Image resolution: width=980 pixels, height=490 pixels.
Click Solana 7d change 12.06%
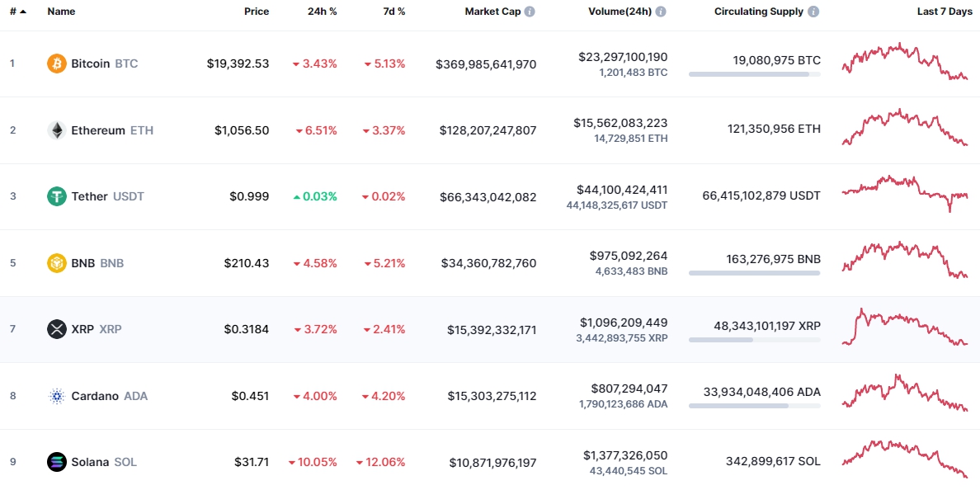380,462
